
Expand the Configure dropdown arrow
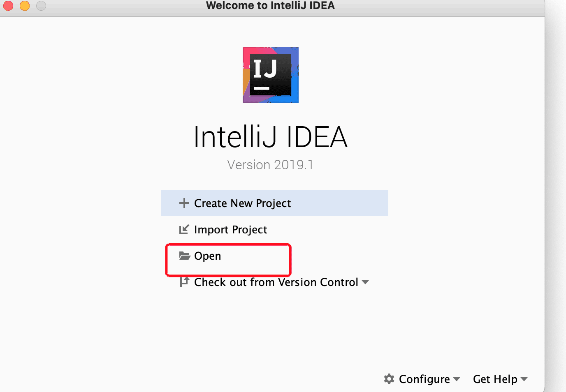pyautogui.click(x=457, y=379)
